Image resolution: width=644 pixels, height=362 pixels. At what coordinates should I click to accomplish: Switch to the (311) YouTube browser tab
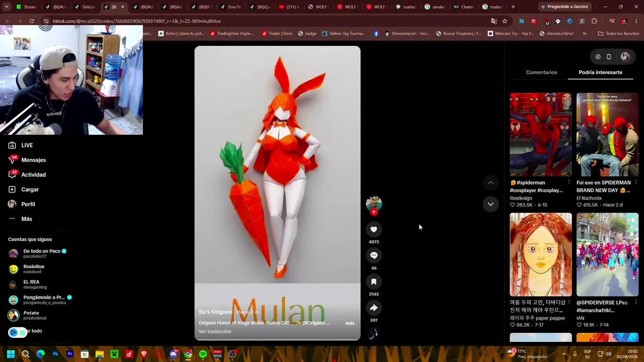289,7
